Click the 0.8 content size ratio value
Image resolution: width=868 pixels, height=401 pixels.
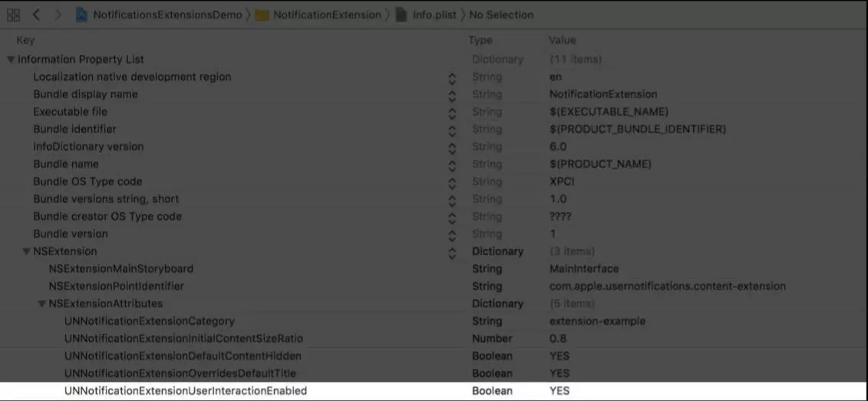[x=557, y=339]
